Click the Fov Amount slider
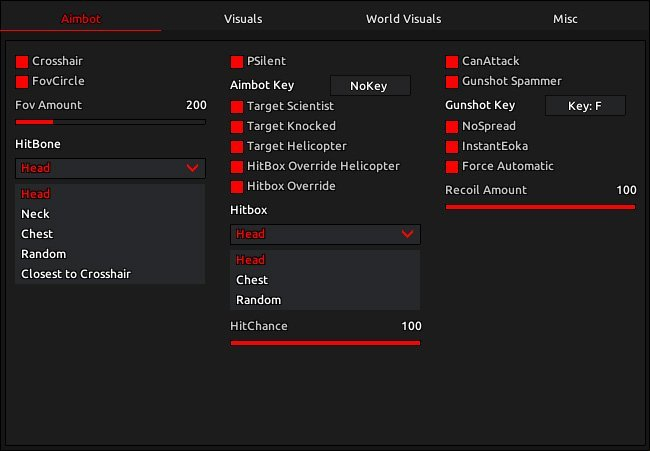The width and height of the screenshot is (650, 451). coord(110,122)
